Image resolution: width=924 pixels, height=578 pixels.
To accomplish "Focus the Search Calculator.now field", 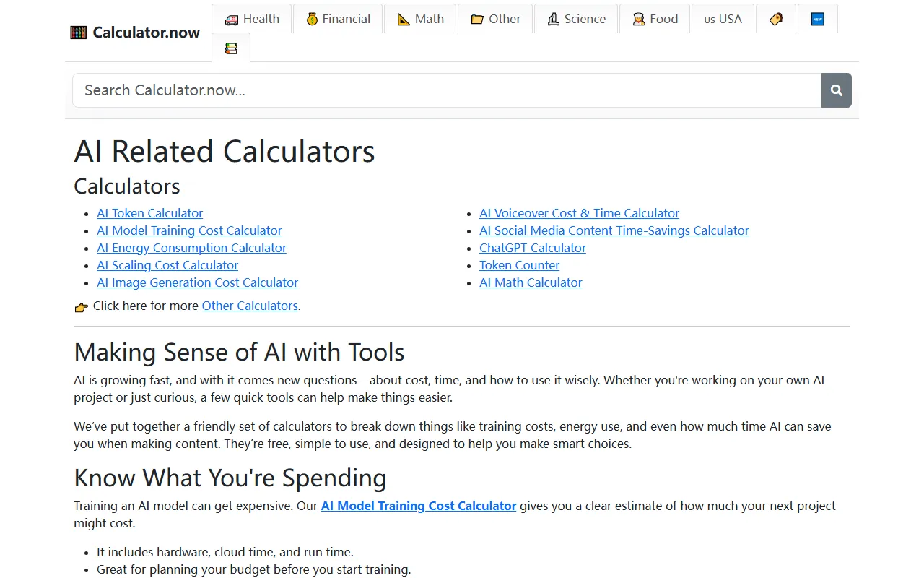I will tap(446, 90).
